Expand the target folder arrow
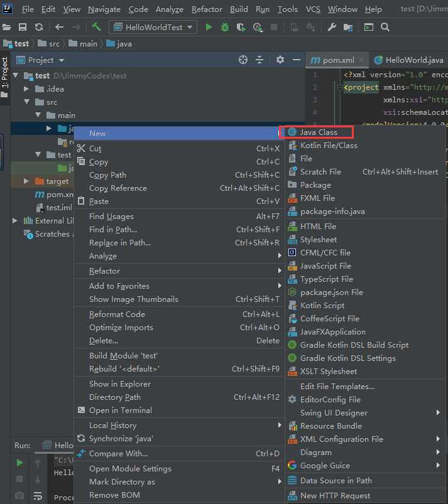 (x=26, y=181)
